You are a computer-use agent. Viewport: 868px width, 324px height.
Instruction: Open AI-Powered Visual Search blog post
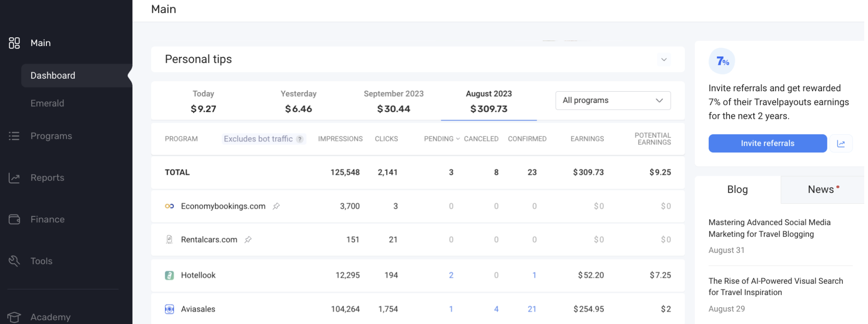click(776, 287)
